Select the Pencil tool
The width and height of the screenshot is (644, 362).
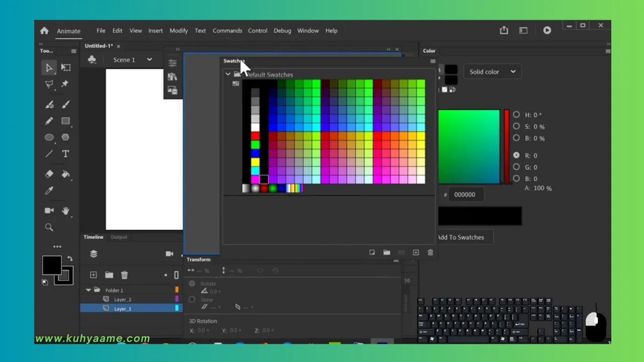pyautogui.click(x=49, y=121)
